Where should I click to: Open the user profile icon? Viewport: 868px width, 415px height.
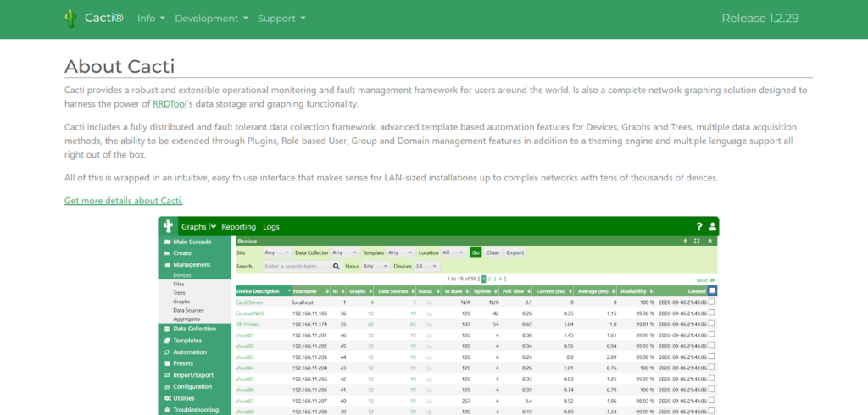(712, 226)
